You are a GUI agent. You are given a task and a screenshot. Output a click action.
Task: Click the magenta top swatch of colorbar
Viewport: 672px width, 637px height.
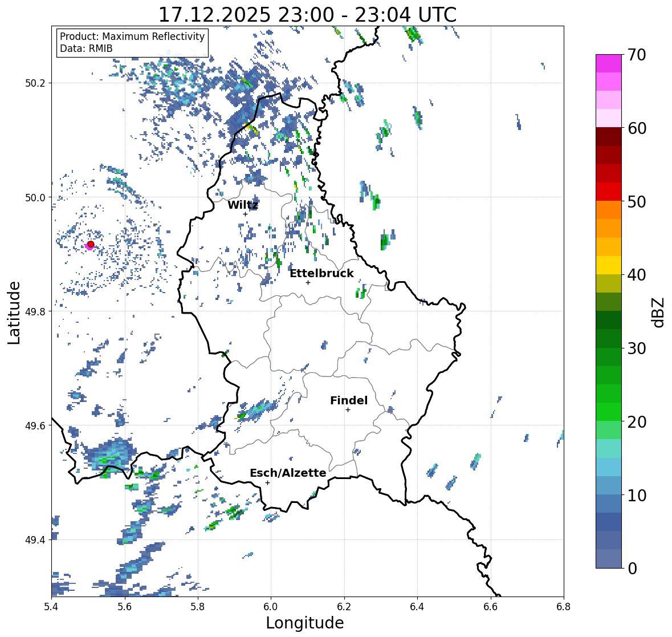pos(609,64)
